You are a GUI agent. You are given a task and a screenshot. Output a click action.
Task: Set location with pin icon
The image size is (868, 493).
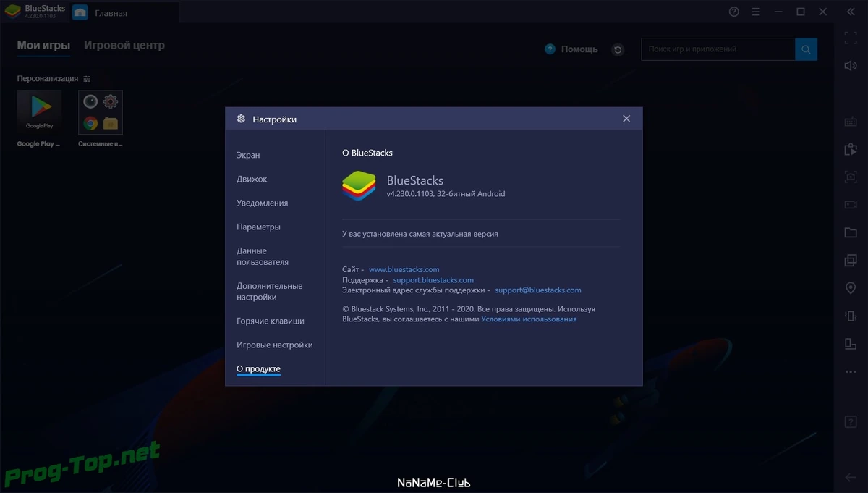(851, 288)
